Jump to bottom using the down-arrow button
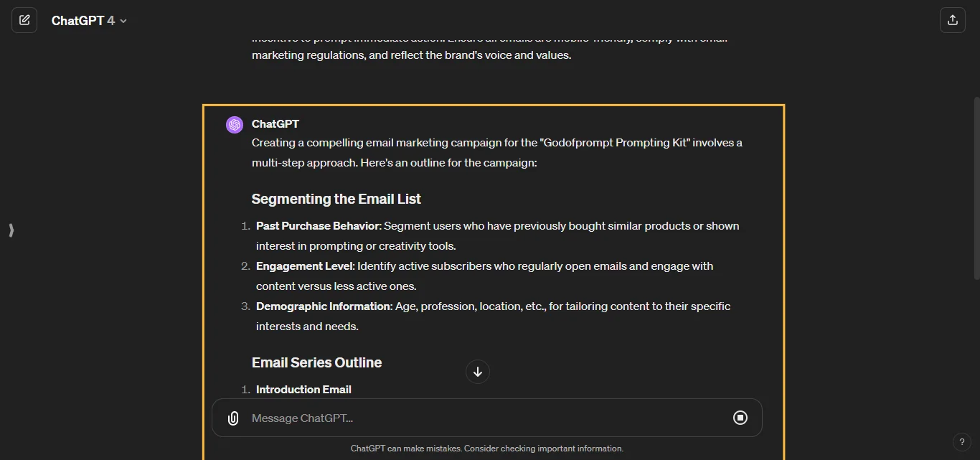 [x=478, y=372]
